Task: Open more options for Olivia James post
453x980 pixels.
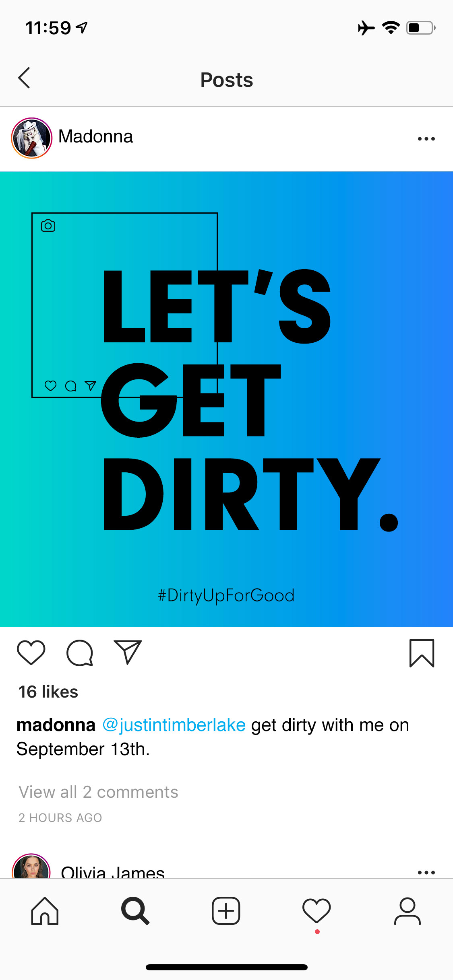Action: (x=426, y=872)
